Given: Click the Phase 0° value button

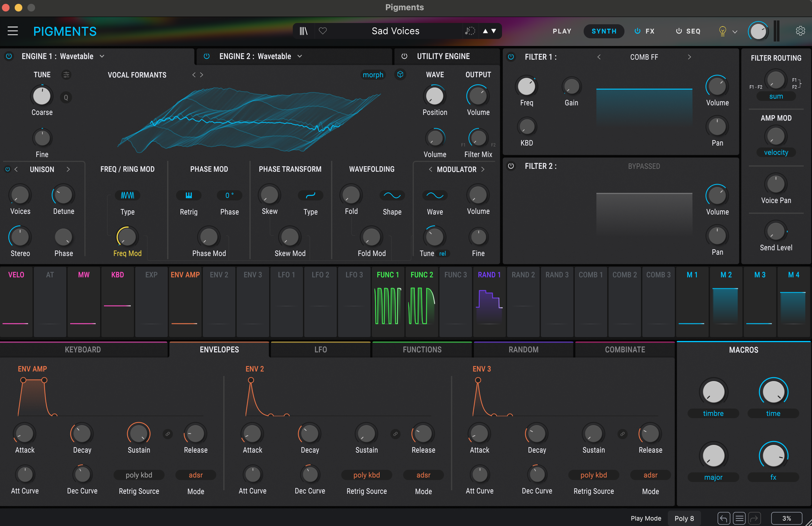Looking at the screenshot, I should [229, 195].
